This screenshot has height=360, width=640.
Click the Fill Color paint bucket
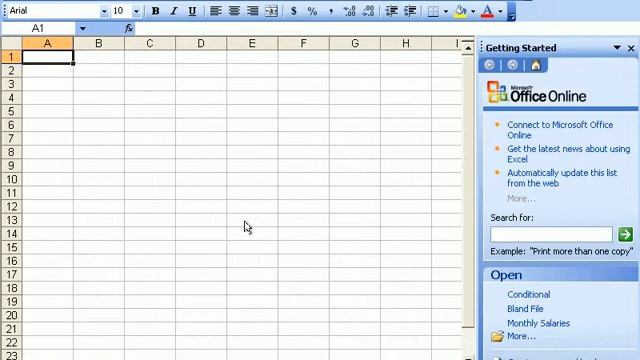pyautogui.click(x=460, y=11)
